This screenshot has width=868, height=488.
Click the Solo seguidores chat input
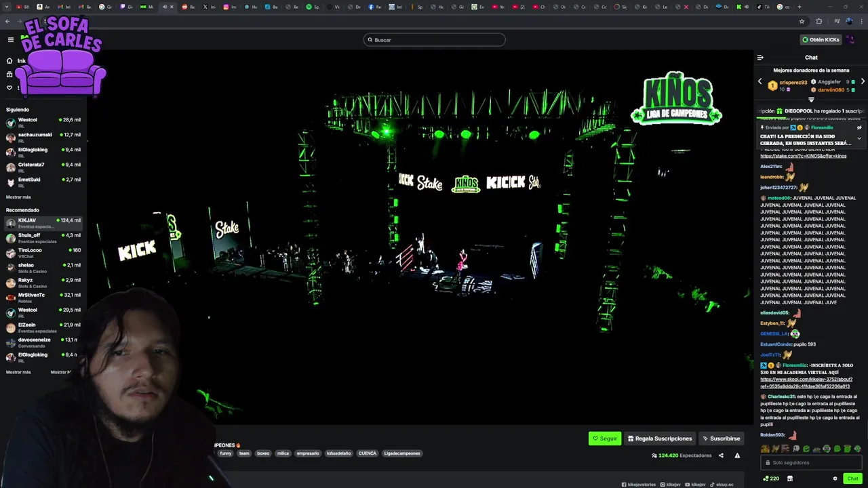point(811,462)
